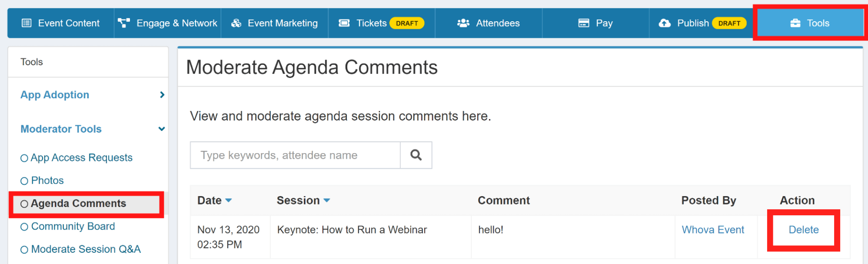
Task: Sort comments by Session arrow
Action: tap(327, 201)
